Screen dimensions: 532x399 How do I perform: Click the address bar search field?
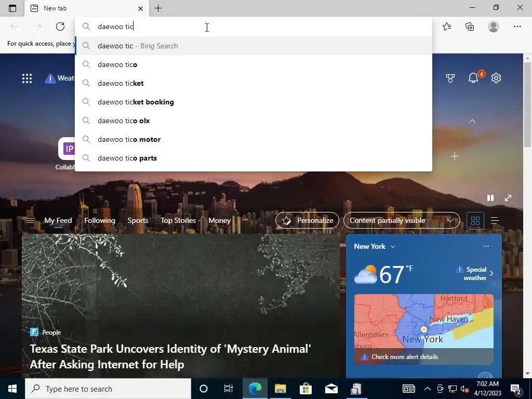pyautogui.click(x=254, y=26)
